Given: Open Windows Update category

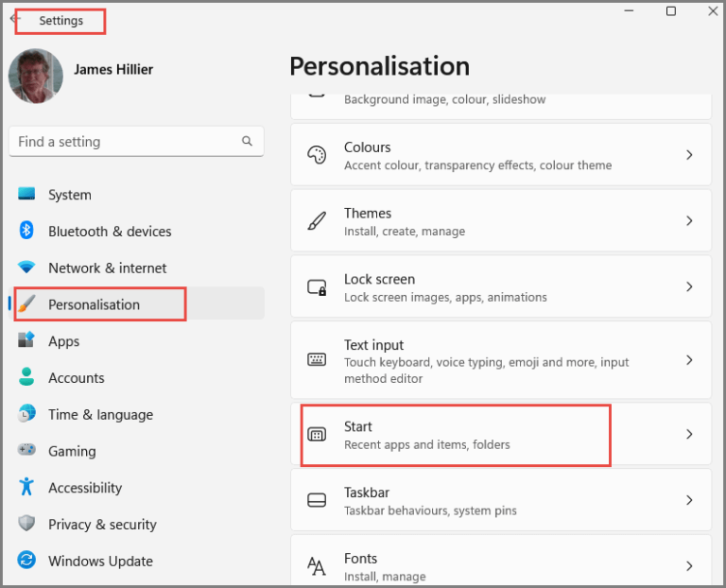Looking at the screenshot, I should click(136, 561).
